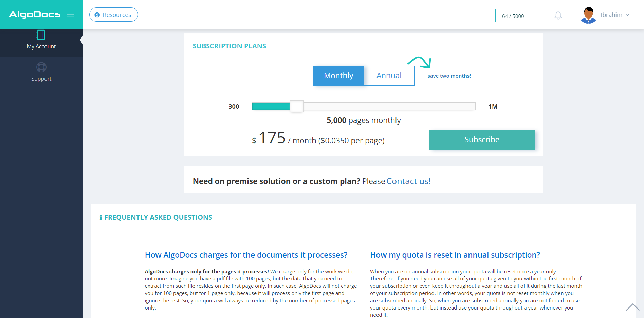Click the save two months label
644x318 pixels.
449,76
